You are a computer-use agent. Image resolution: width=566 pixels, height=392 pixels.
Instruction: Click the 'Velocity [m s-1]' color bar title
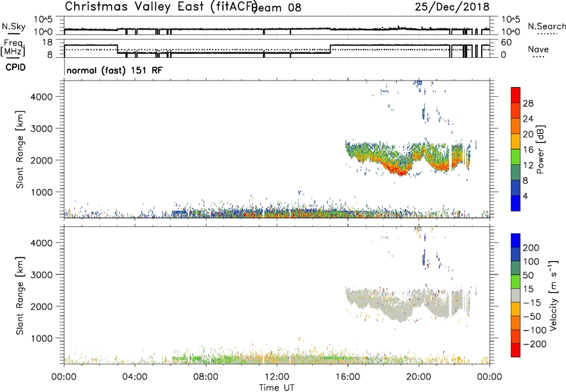(554, 295)
